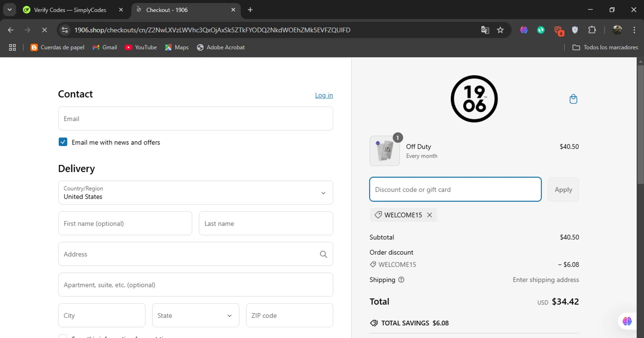Click the Enter shipping address text
Image resolution: width=644 pixels, height=338 pixels.
pos(546,280)
